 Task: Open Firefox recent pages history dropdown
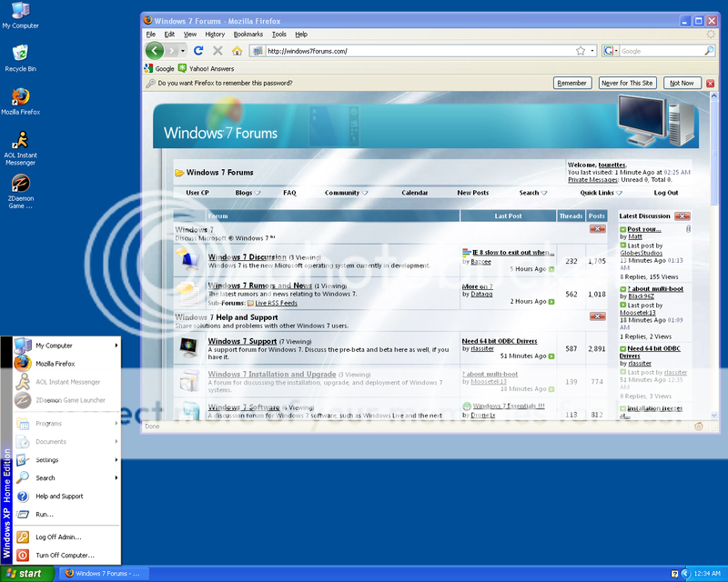point(183,51)
